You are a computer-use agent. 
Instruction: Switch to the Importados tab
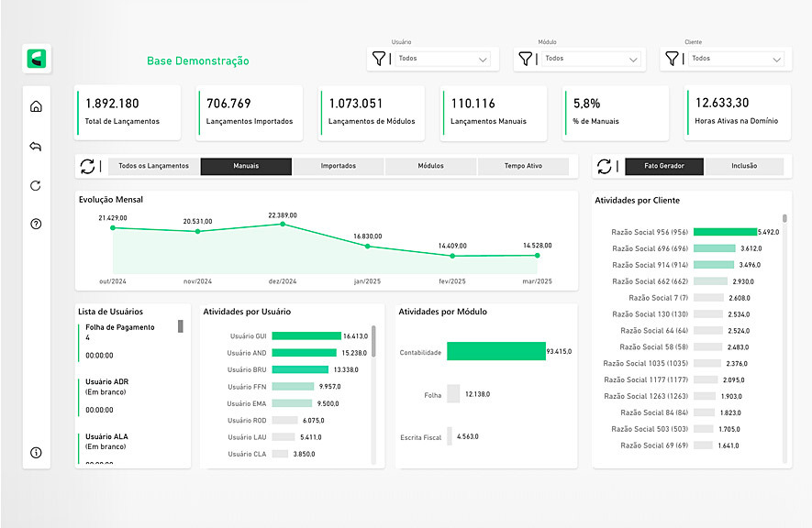click(x=339, y=166)
